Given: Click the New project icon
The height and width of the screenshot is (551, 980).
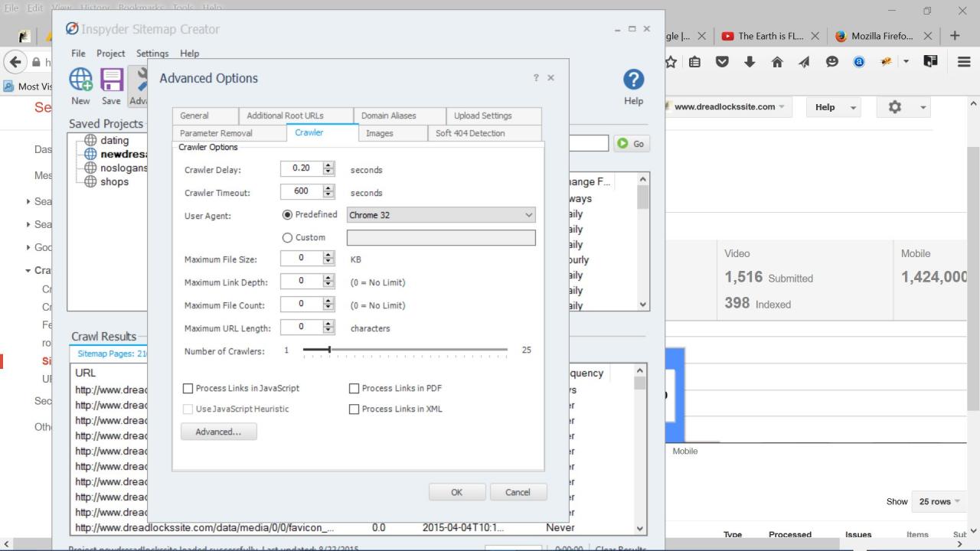Looking at the screenshot, I should pos(81,80).
